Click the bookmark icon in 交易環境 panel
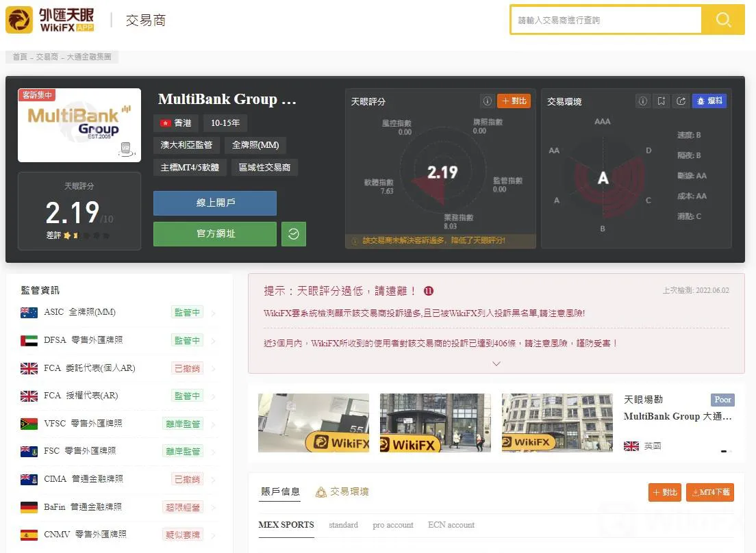 (661, 101)
